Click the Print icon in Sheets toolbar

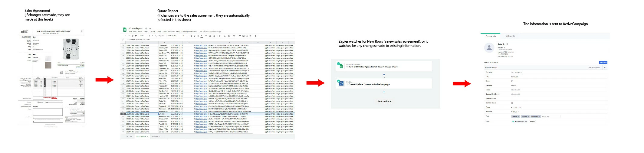(x=133, y=36)
